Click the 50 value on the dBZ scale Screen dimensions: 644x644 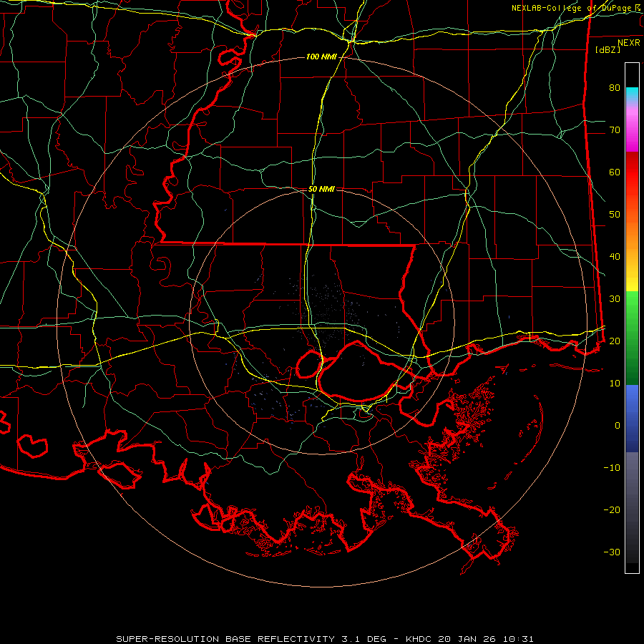pyautogui.click(x=615, y=215)
